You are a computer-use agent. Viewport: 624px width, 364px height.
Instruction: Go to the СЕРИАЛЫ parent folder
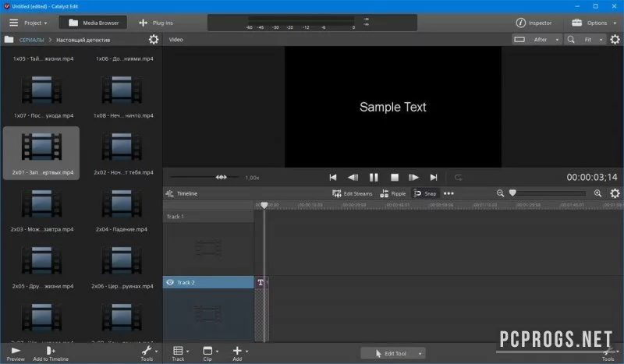(x=31, y=40)
